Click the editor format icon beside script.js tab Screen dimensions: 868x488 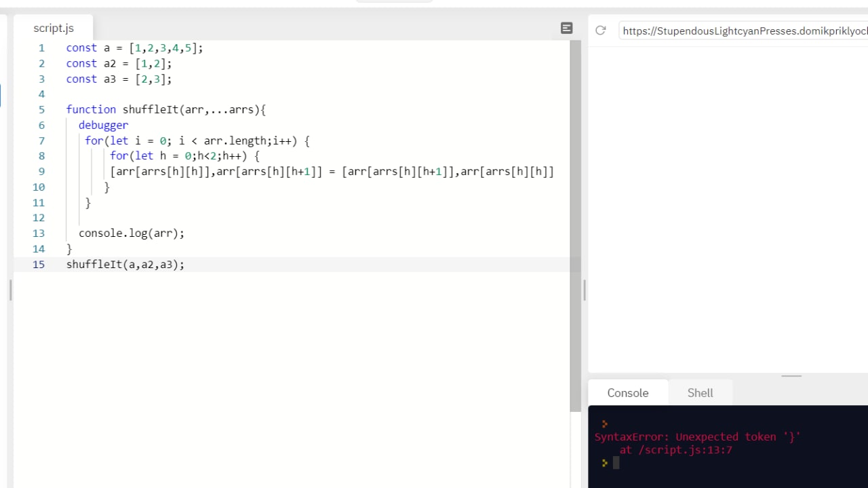[567, 28]
